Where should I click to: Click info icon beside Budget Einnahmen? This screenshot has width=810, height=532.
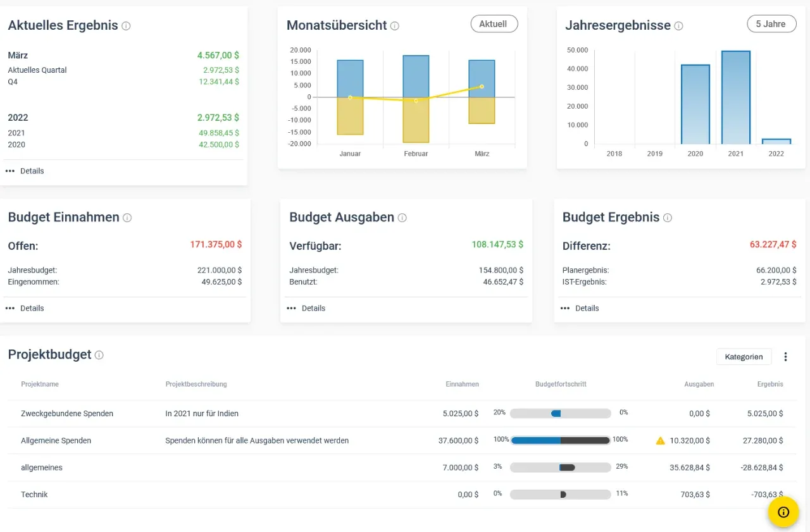click(127, 218)
